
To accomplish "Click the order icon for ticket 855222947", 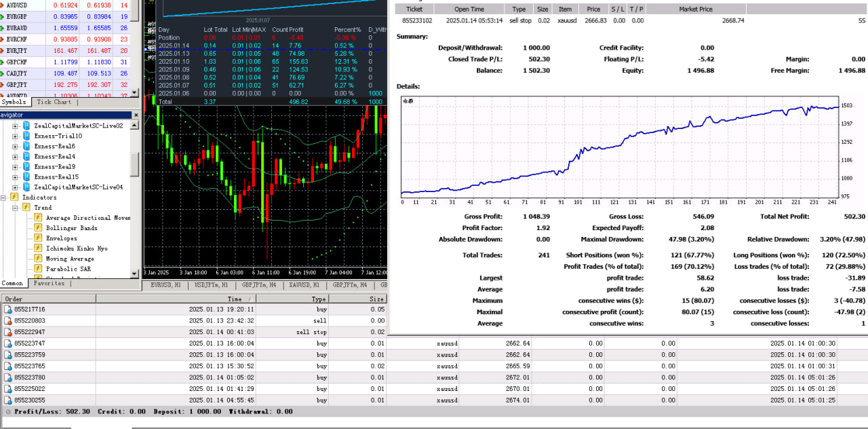I will click(8, 332).
